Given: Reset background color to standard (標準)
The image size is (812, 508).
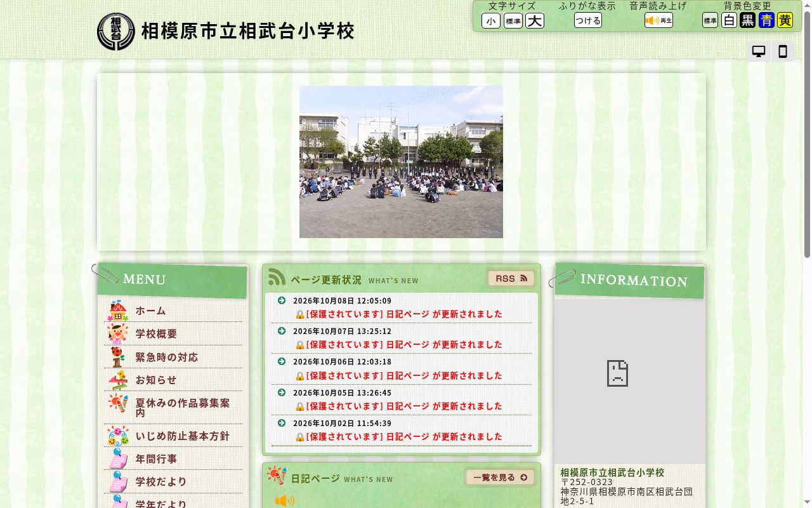Looking at the screenshot, I should coord(710,20).
